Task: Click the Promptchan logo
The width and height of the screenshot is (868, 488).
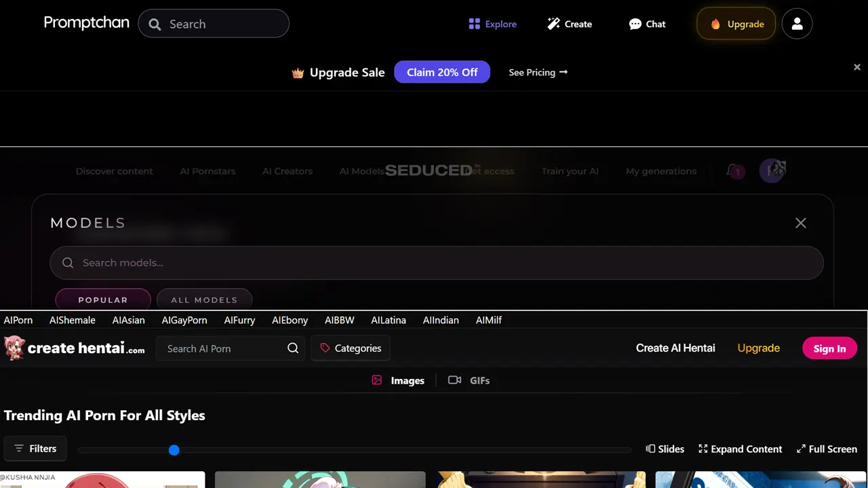Action: click(x=86, y=23)
